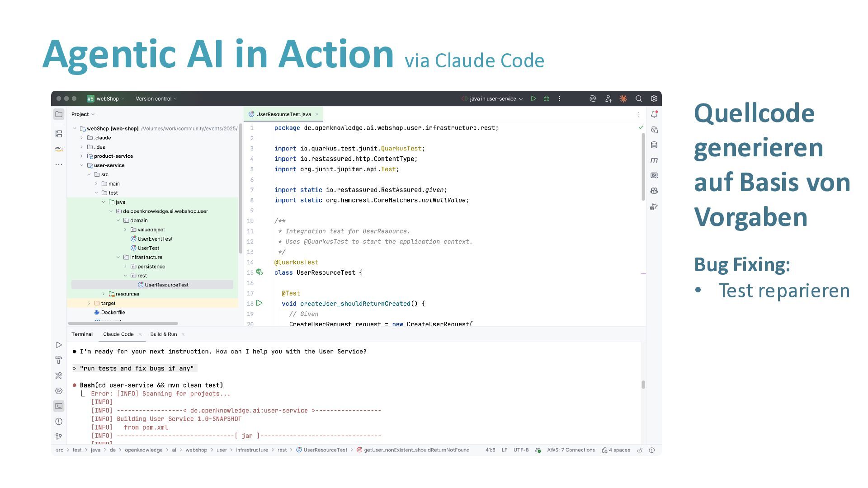868x488 pixels.
Task: Toggle Project tool window folder icon
Action: pyautogui.click(x=59, y=114)
